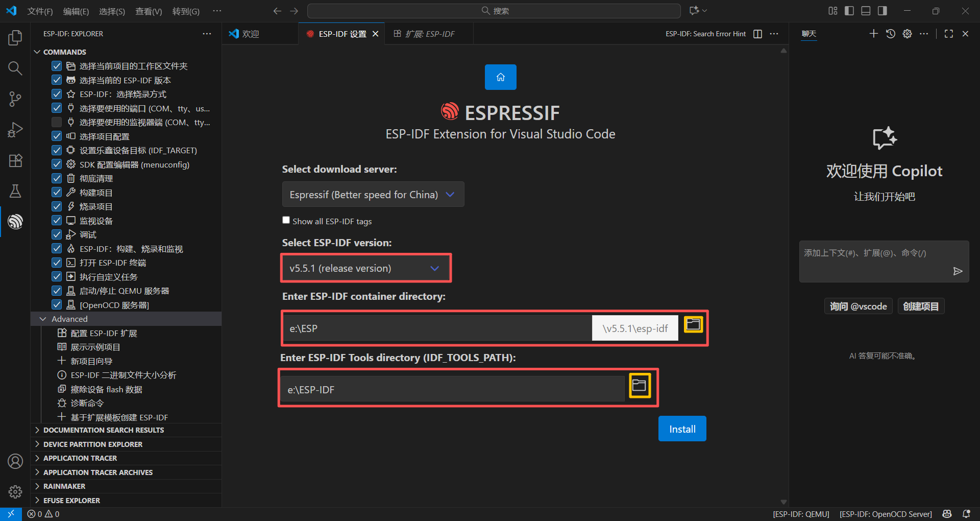Start a new chat with plus icon

point(874,34)
